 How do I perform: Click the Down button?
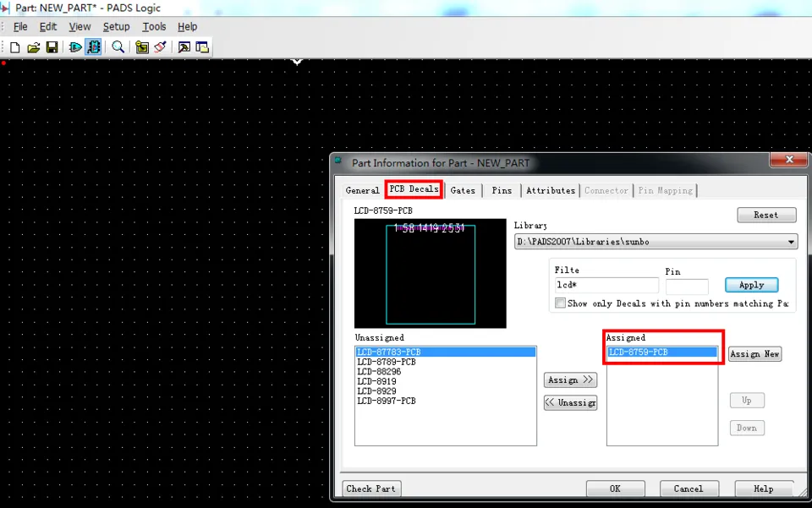point(747,428)
